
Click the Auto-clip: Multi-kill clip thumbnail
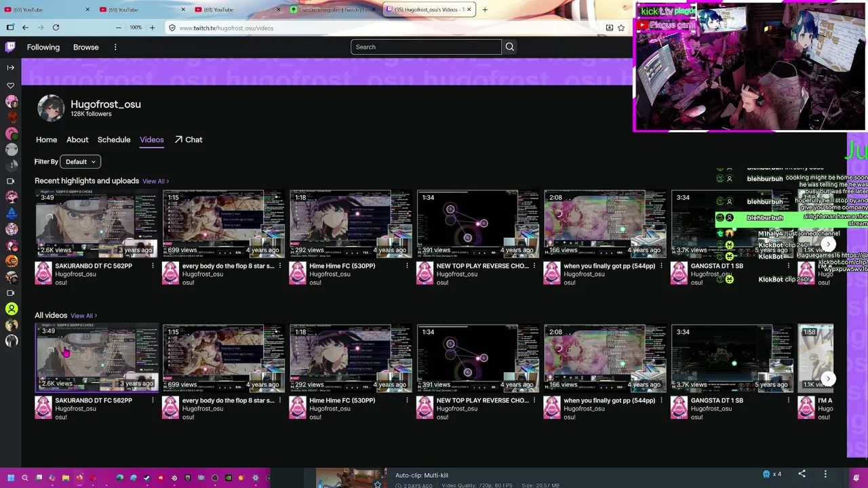pos(351,478)
